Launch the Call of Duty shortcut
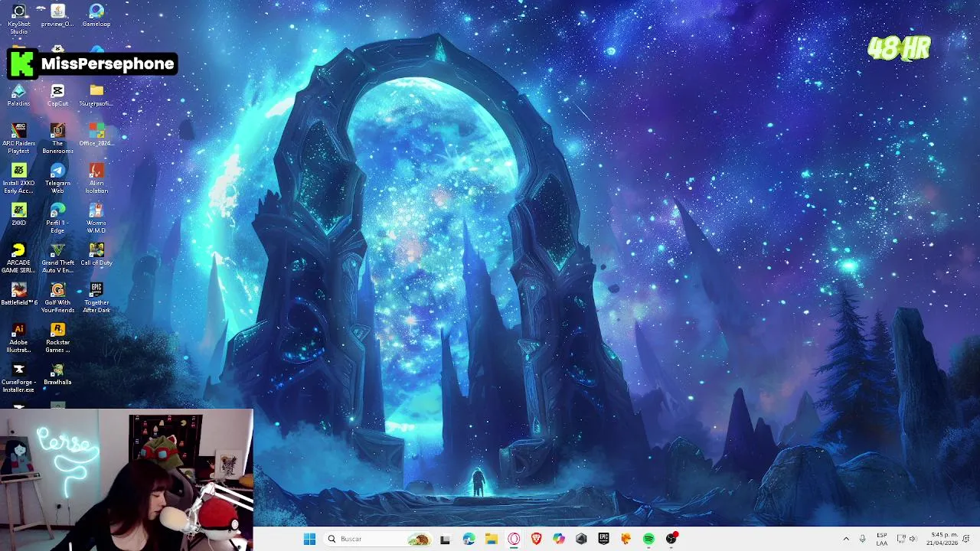The height and width of the screenshot is (551, 980). tap(96, 254)
